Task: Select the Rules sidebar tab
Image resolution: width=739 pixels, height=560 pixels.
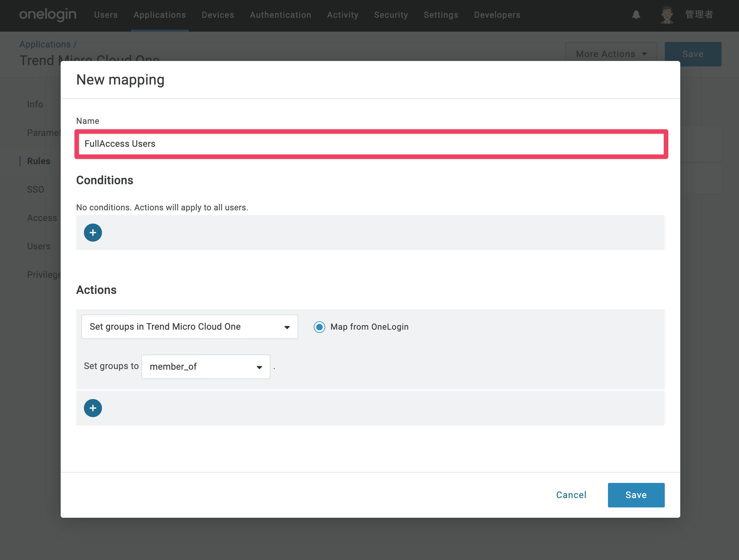Action: 39,161
